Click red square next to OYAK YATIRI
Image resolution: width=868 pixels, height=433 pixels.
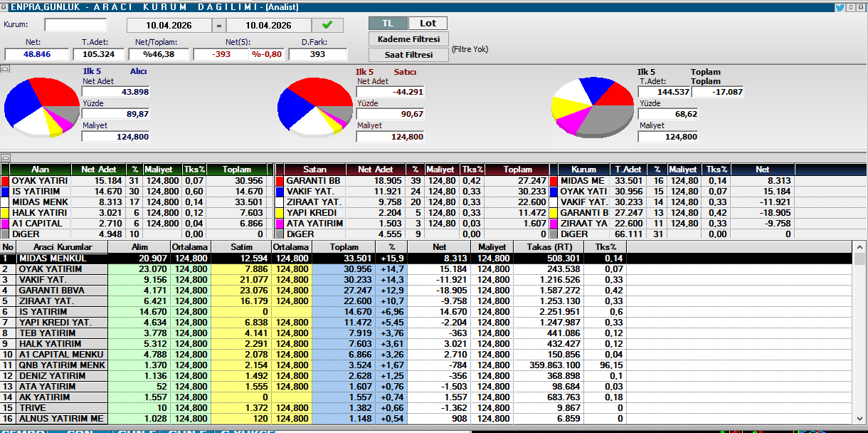click(5, 181)
